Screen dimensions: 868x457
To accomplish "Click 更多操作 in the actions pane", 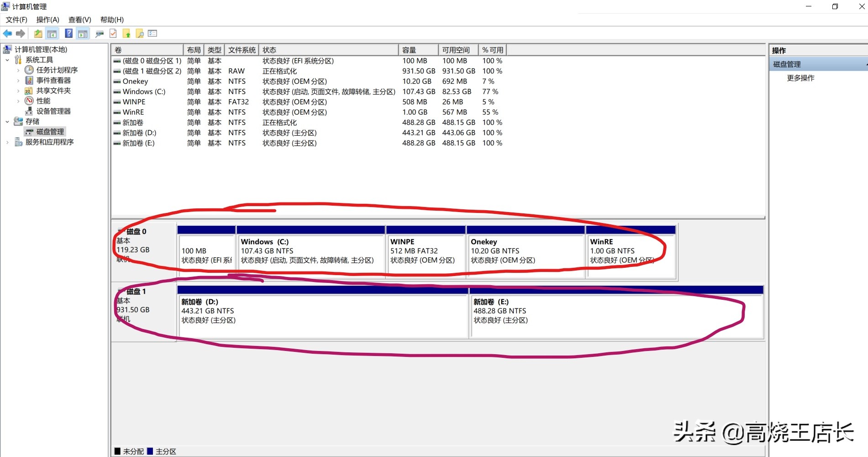I will [800, 78].
